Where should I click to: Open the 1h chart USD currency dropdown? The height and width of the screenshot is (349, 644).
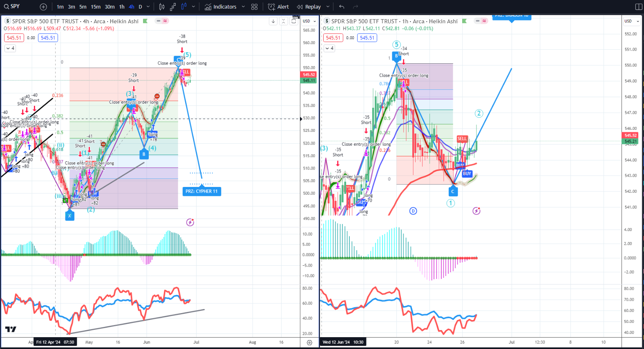point(631,21)
